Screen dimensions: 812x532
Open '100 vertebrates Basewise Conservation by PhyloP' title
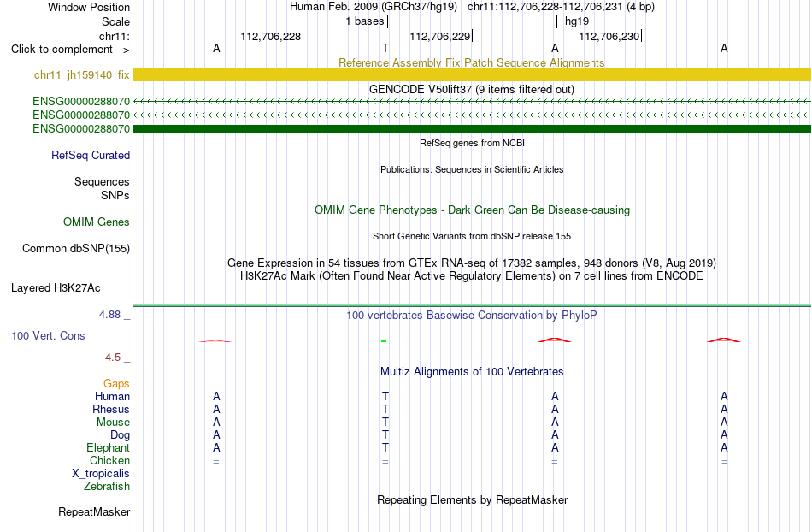[x=472, y=315]
